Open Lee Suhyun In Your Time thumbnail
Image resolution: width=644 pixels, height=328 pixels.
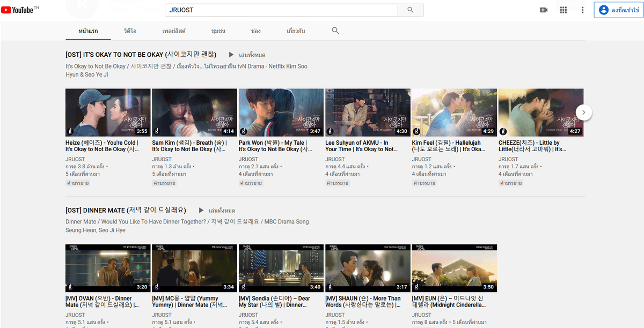[368, 113]
